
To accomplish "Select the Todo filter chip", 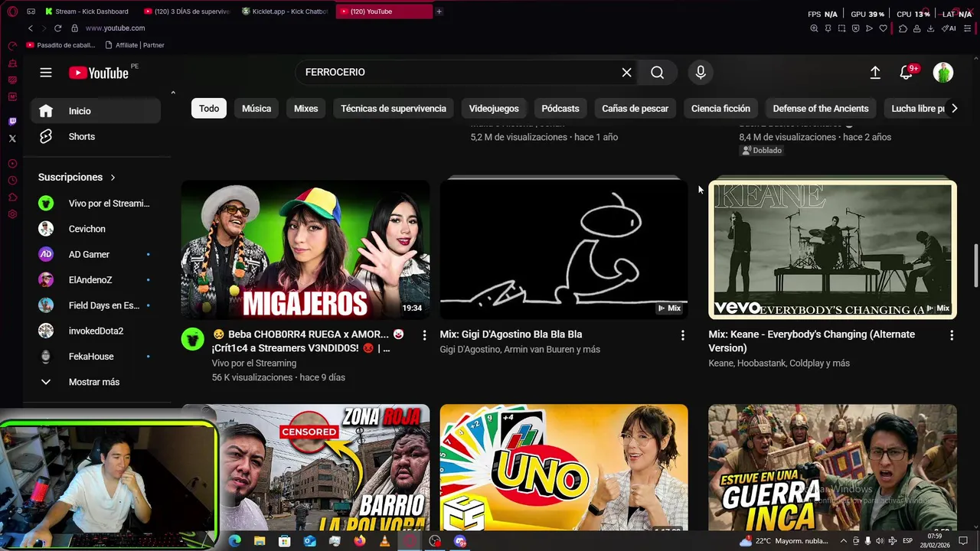I will pyautogui.click(x=209, y=108).
